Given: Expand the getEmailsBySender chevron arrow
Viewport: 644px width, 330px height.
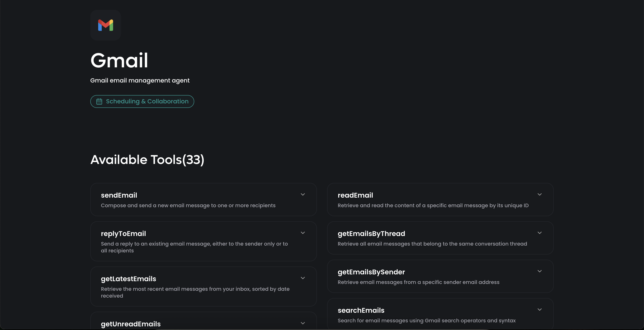Looking at the screenshot, I should tap(539, 271).
